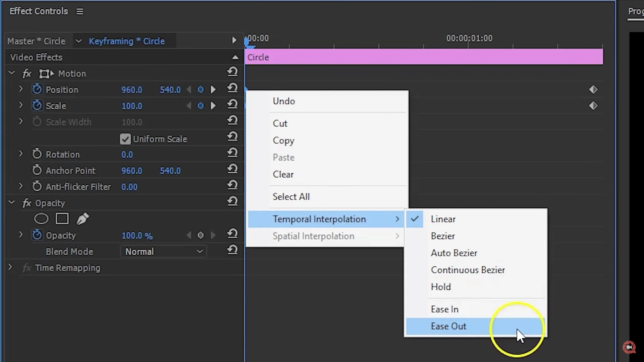Select the end Position keyframe diamond
Viewport: 644px width, 362px height.
click(593, 89)
